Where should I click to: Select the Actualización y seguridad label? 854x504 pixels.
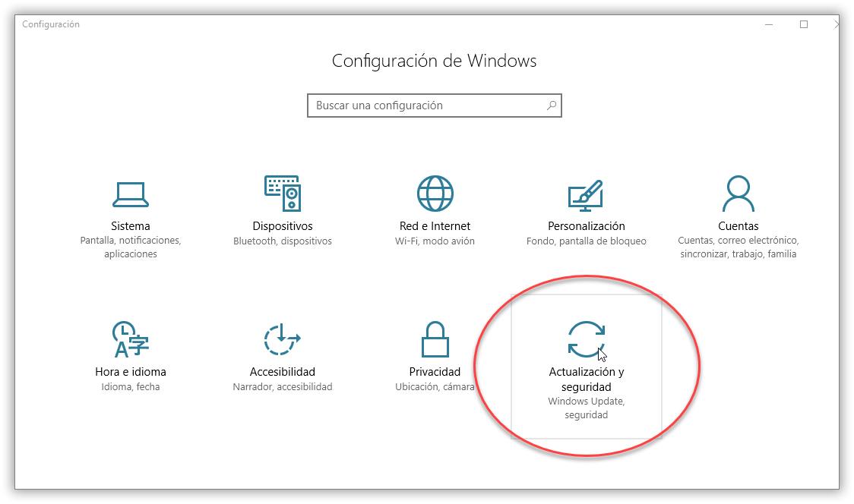pos(587,380)
